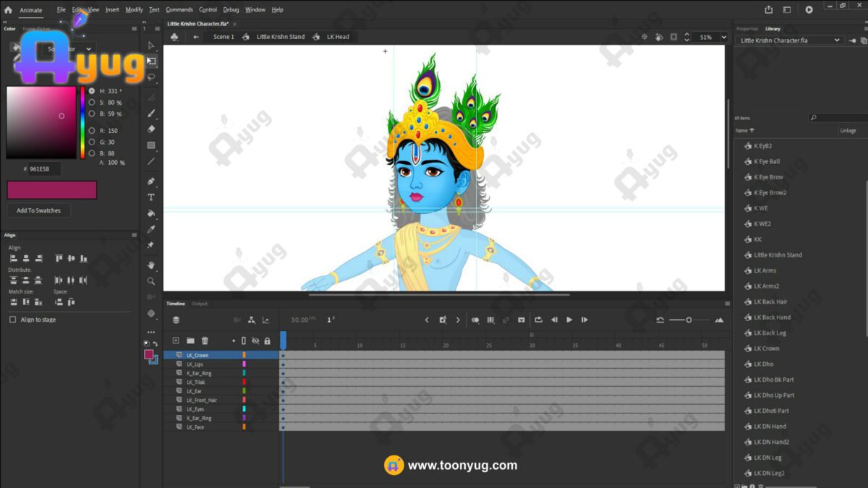Select the Eyedropper tool
Viewport: 868px width, 488px height.
point(151,229)
